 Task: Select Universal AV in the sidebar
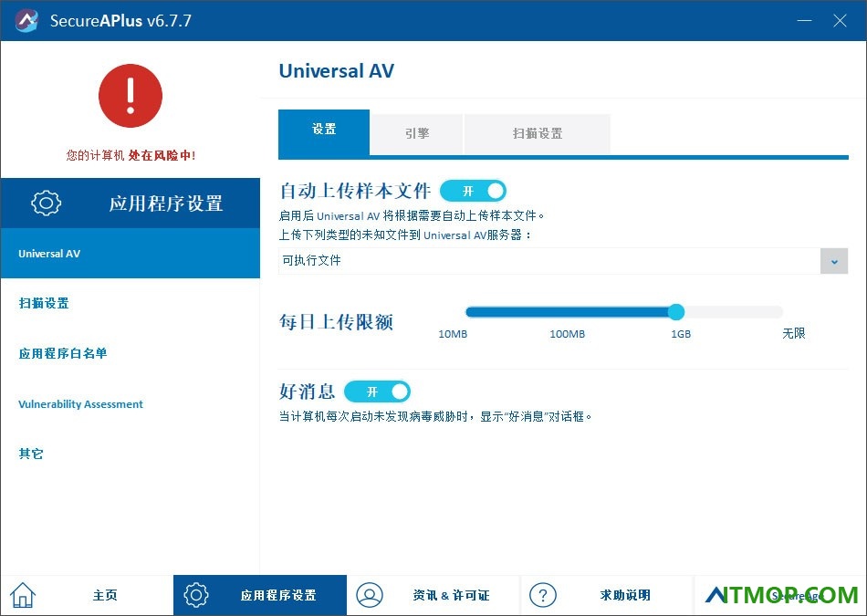[x=131, y=254]
